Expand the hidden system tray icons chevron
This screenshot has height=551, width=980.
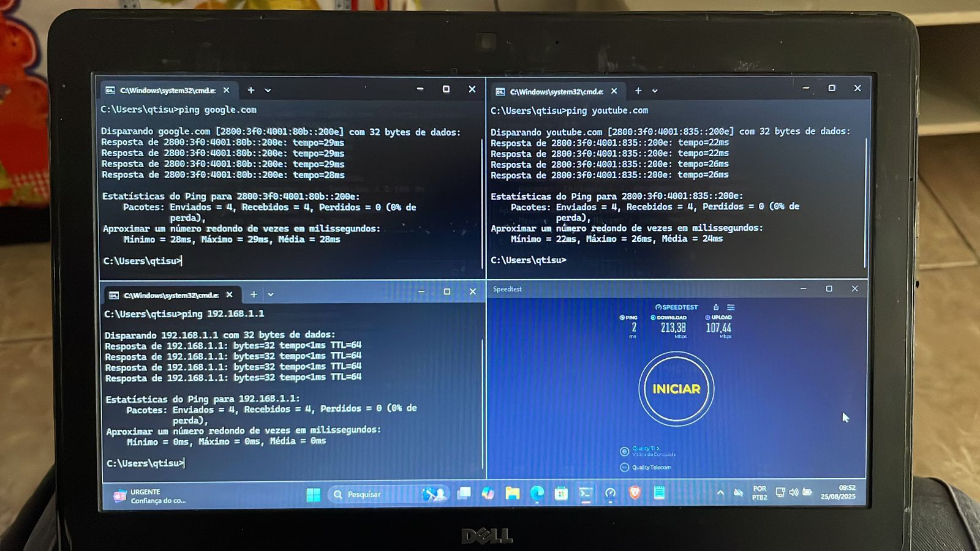720,492
